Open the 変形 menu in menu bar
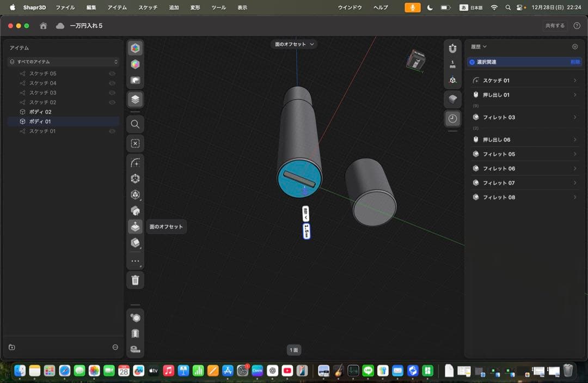The width and height of the screenshot is (588, 383). coord(195,8)
